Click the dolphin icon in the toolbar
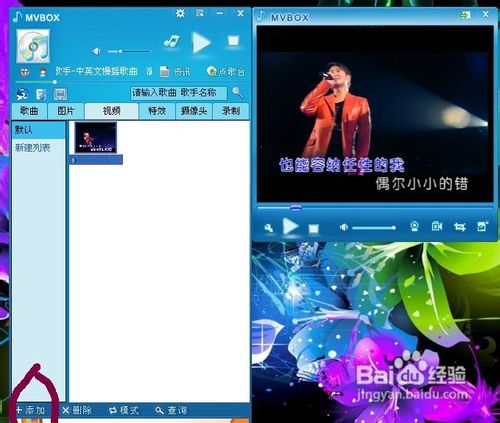The width and height of the screenshot is (500, 423). coord(23,94)
